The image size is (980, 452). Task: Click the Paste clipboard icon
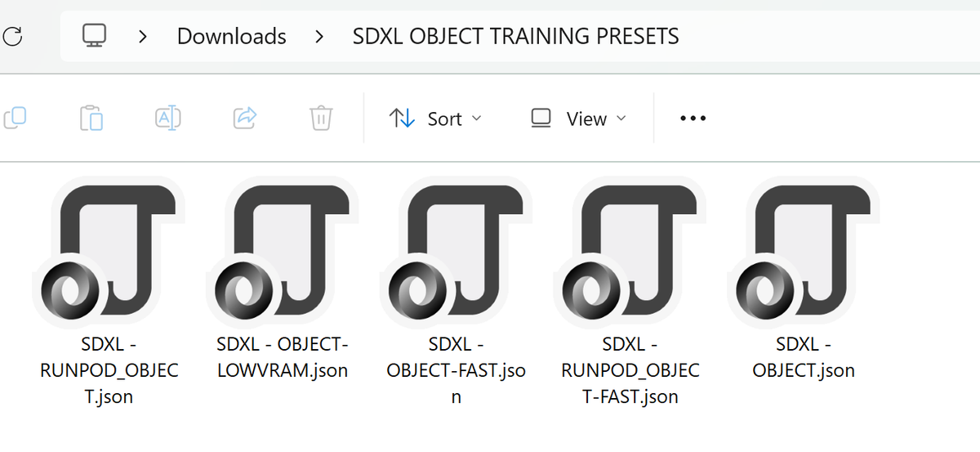pos(91,119)
